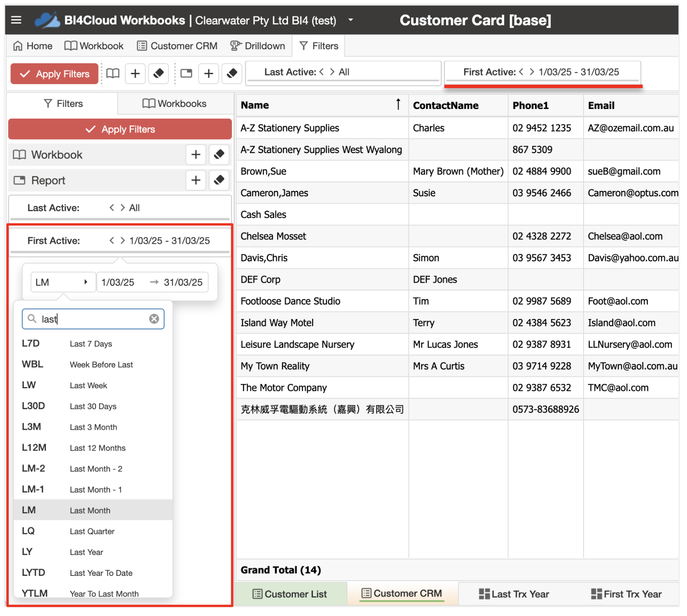Click the BI4Cloud cloud logo
The image size is (687, 616).
[x=47, y=20]
